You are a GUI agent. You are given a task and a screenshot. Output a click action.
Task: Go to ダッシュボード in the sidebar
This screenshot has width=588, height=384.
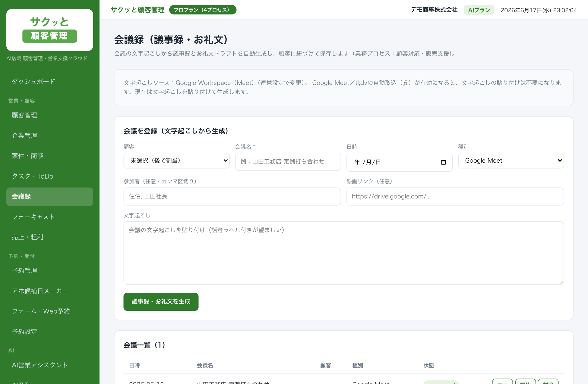pyautogui.click(x=50, y=82)
